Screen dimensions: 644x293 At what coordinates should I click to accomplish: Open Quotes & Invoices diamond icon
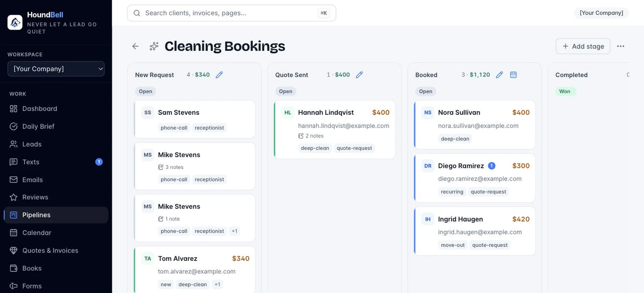pos(14,250)
